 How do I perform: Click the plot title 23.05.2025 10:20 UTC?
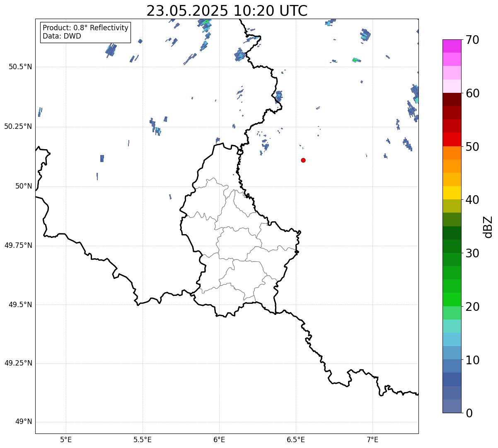point(227,11)
